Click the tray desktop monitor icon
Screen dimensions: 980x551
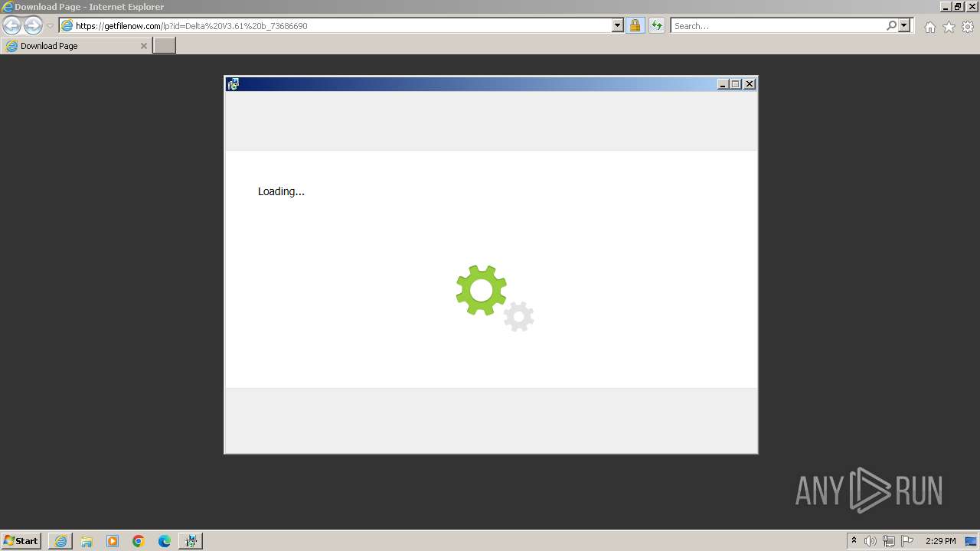pyautogui.click(x=971, y=541)
